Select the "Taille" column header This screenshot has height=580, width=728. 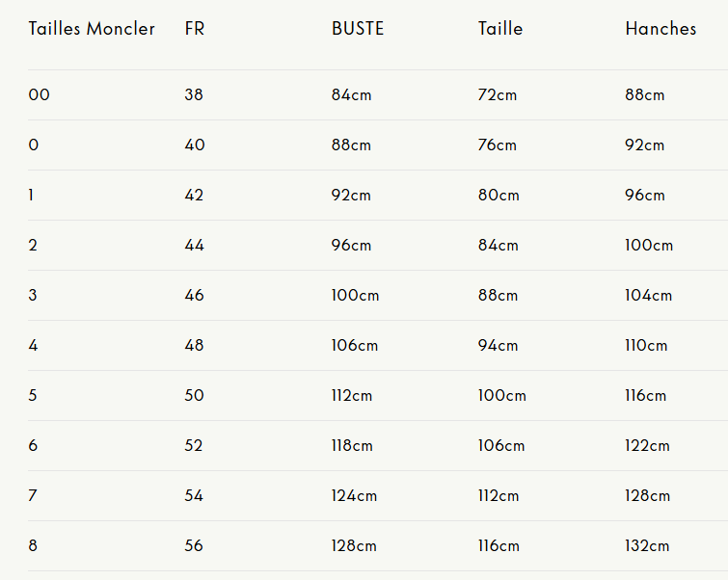[x=500, y=29]
